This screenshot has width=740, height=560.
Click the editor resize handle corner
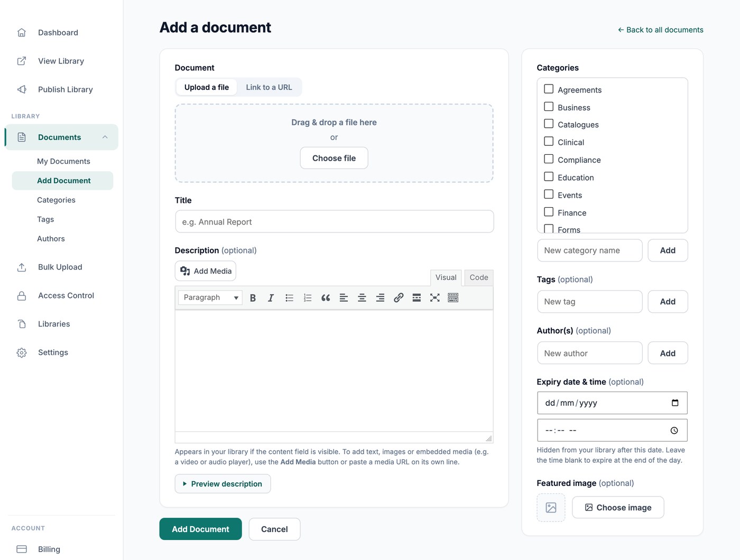coord(489,438)
